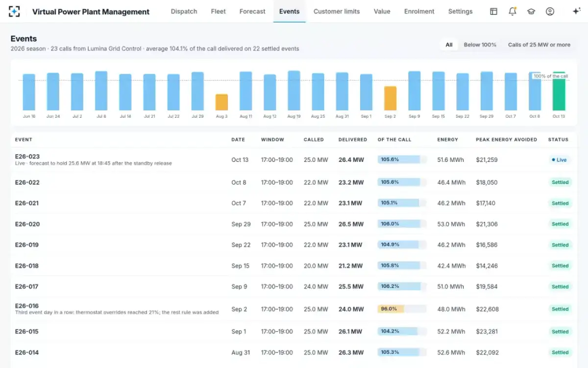
Task: Click the yellow 96.0% delivery bar
Action: (402, 309)
